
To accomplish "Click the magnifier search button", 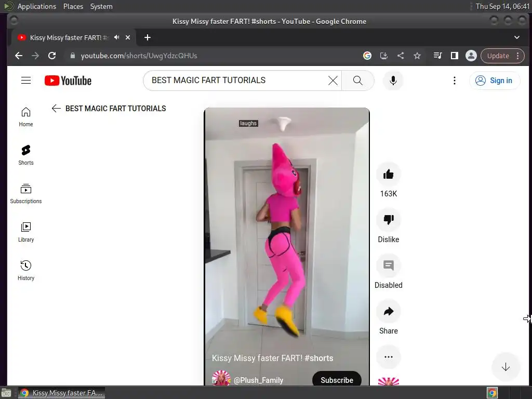I will coord(357,81).
